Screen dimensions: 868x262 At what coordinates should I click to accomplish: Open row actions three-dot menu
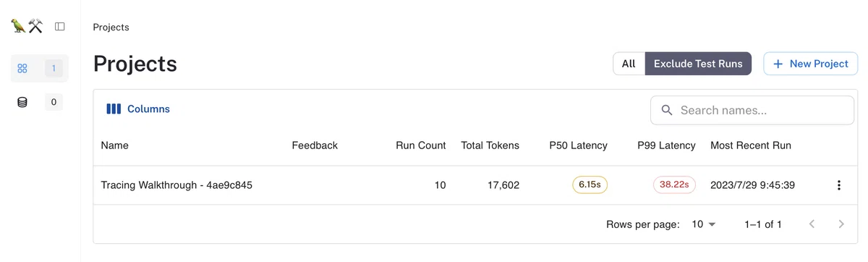click(x=839, y=185)
